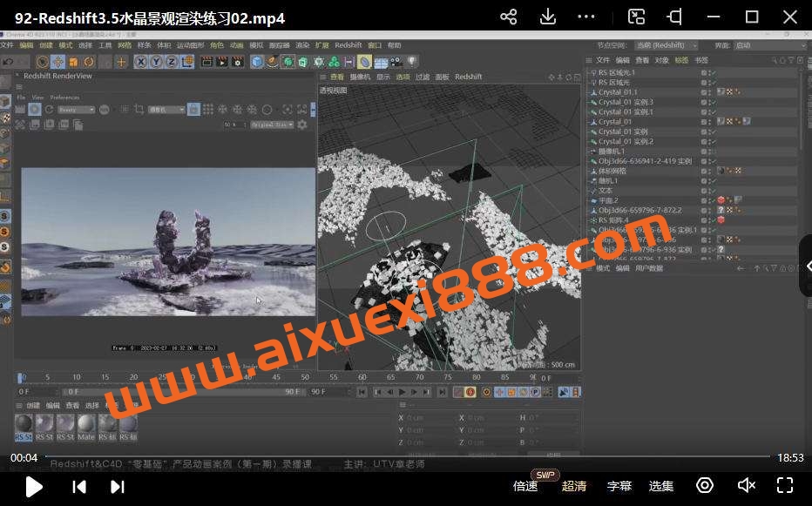Open the 倍速 playback speed menu
The height and width of the screenshot is (506, 812).
pos(525,486)
